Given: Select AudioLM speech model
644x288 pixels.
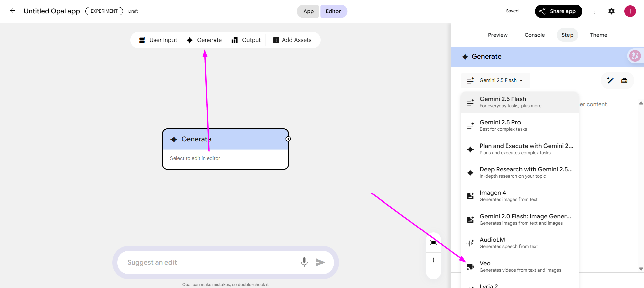Looking at the screenshot, I should click(520, 243).
